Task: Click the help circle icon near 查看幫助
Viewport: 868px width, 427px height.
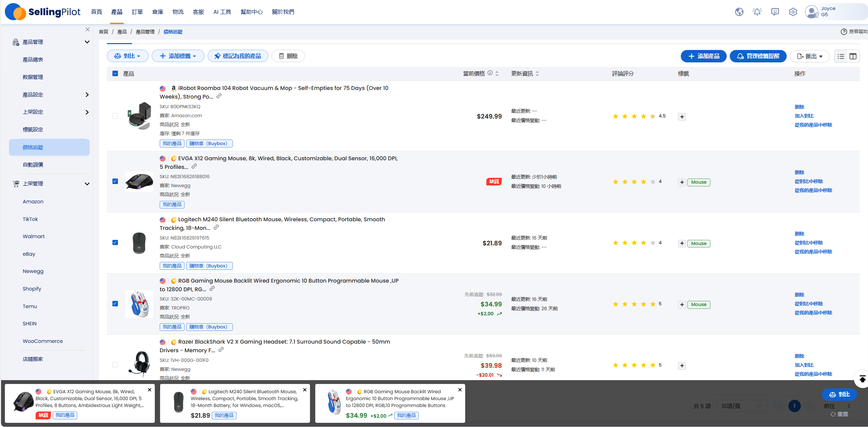Action: pyautogui.click(x=844, y=32)
